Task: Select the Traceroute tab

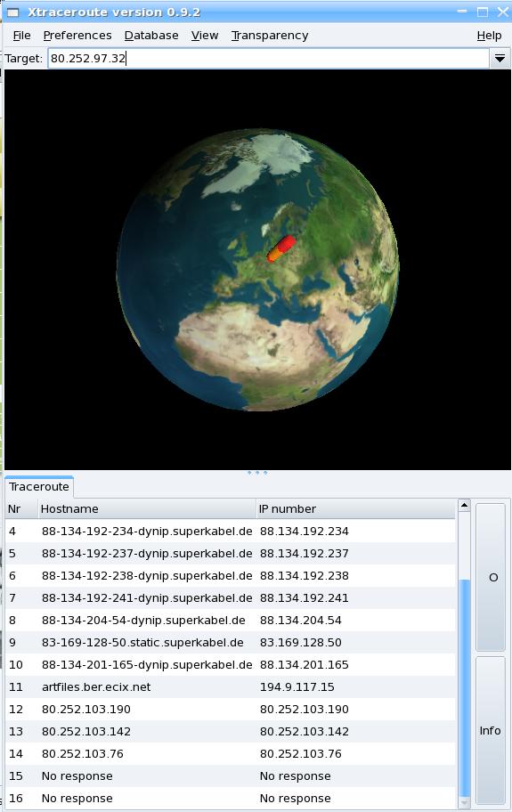Action: pyautogui.click(x=39, y=487)
